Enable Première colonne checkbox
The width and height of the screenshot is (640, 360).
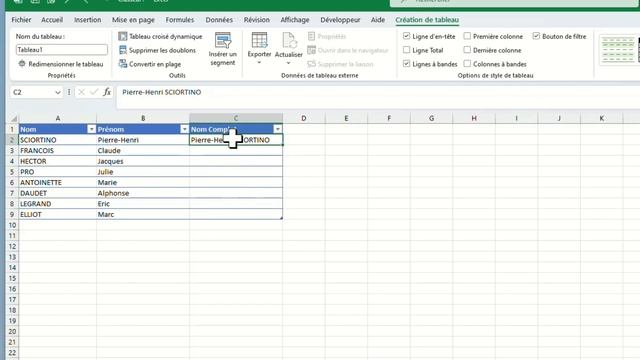click(x=467, y=36)
